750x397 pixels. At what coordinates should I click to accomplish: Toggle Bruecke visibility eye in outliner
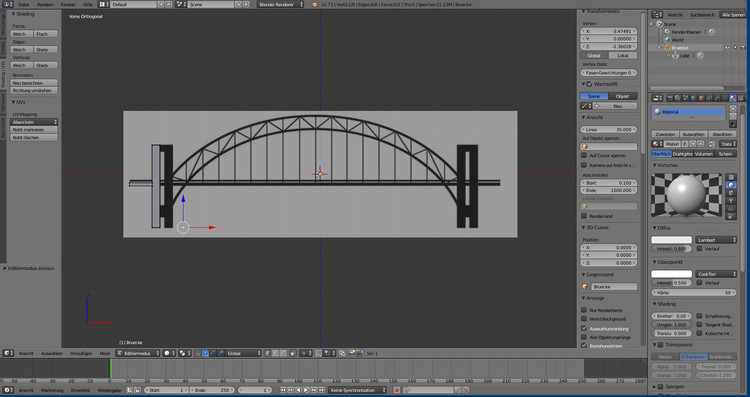click(x=728, y=48)
